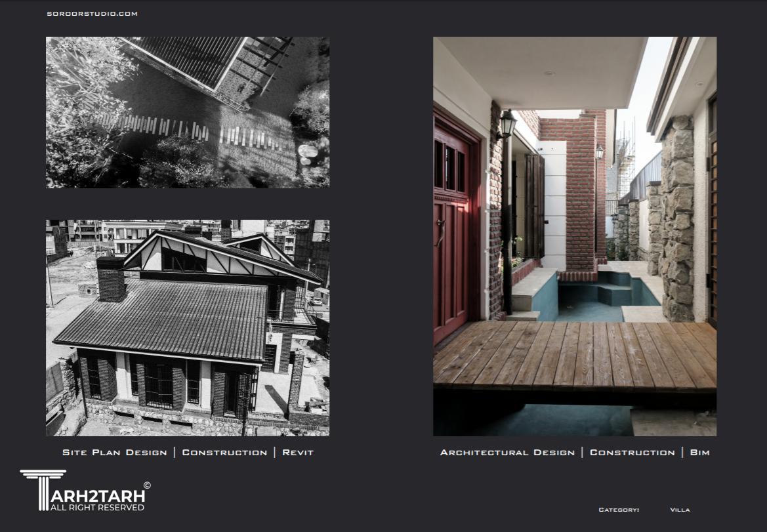Click the brick chimney on the villa roof
This screenshot has width=767, height=532.
click(111, 278)
